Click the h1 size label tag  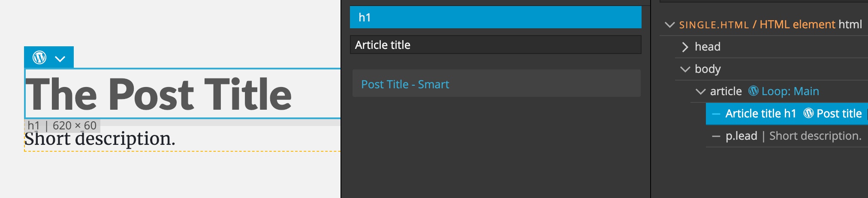pos(62,125)
